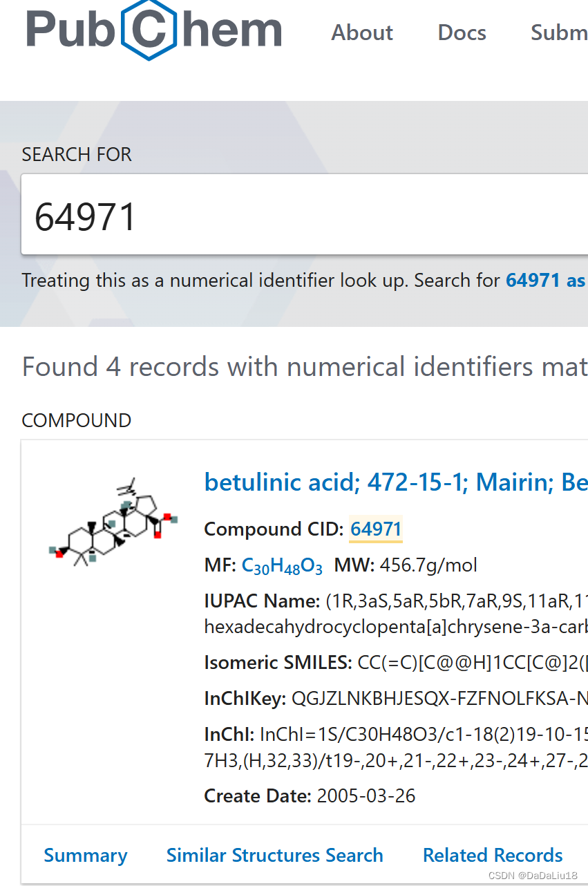
Task: Click the PubChem logo
Action: 154,30
